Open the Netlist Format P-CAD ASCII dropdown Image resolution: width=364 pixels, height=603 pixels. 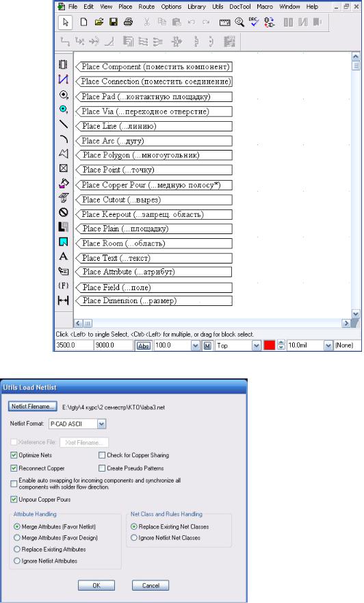[x=101, y=424]
